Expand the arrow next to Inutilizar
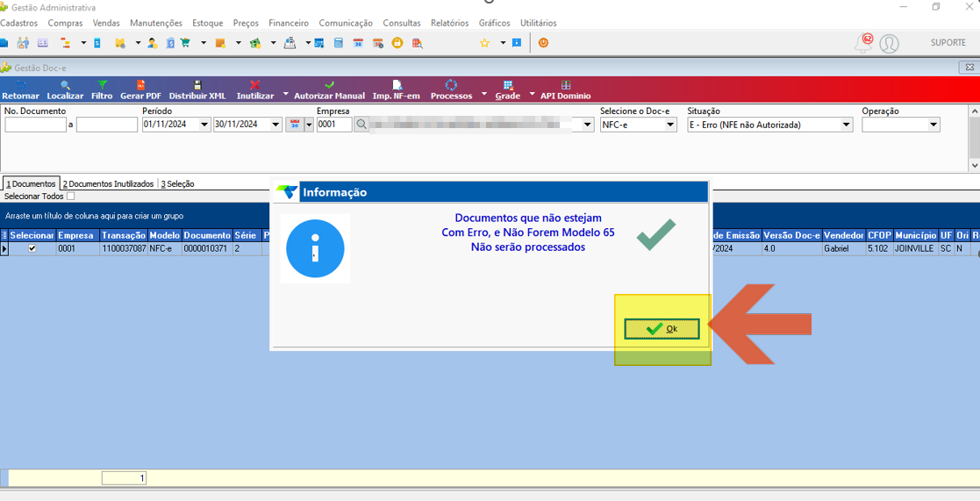The width and height of the screenshot is (980, 501). click(x=285, y=94)
